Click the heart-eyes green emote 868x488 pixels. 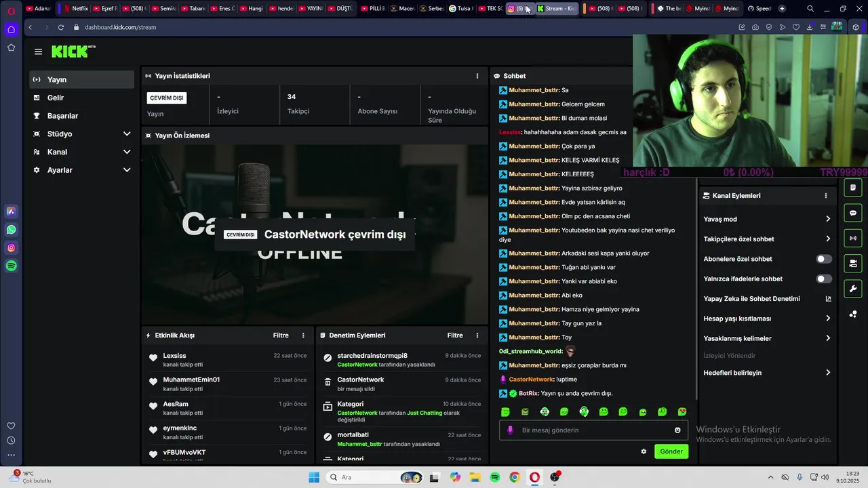click(682, 412)
